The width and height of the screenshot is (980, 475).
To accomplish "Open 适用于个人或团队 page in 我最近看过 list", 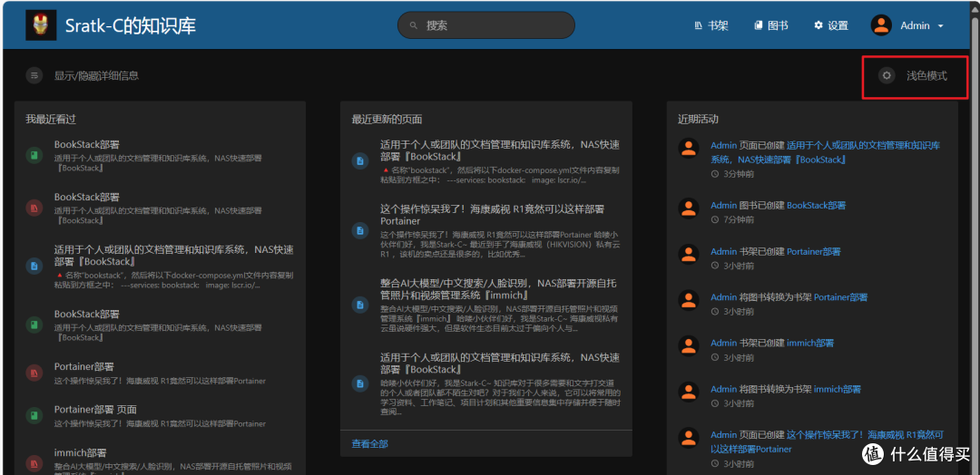I will coord(173,256).
